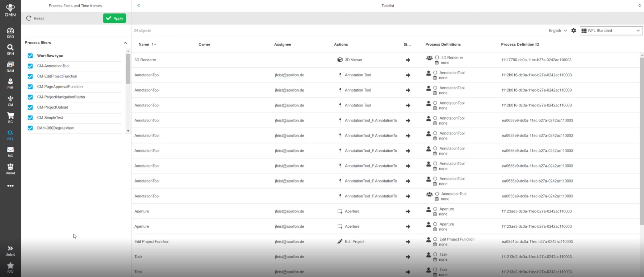Apply the selected process filters
The image size is (644, 277).
[114, 18]
